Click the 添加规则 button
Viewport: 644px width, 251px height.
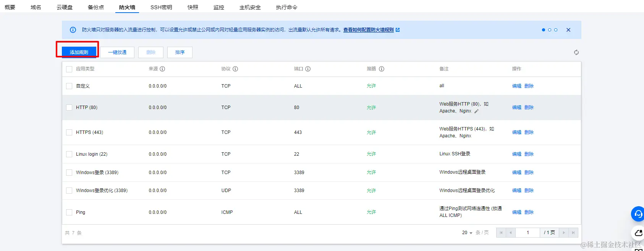(x=79, y=52)
